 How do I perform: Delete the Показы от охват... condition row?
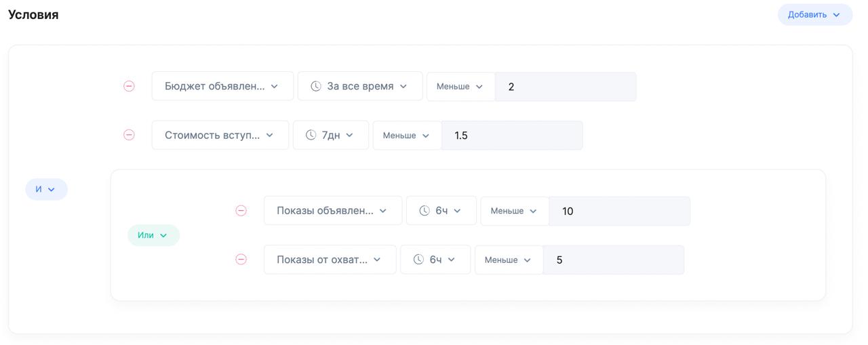pyautogui.click(x=241, y=260)
